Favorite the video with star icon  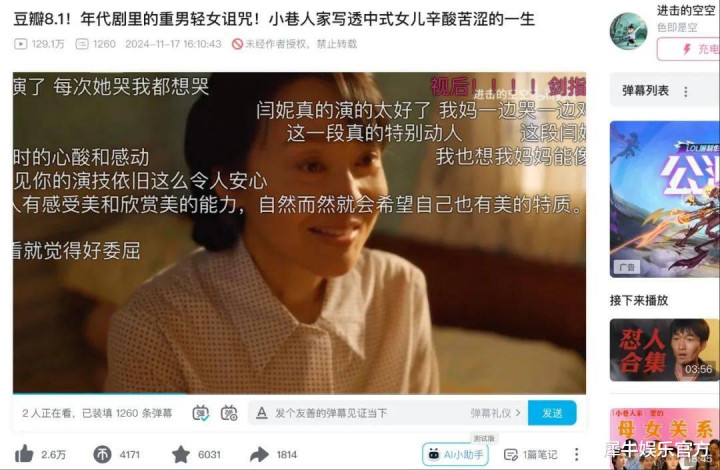click(181, 454)
